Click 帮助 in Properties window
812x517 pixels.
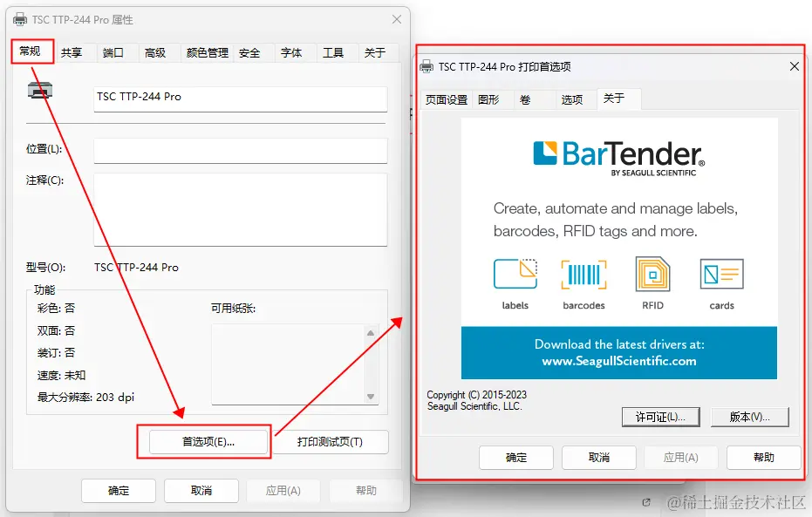(x=366, y=491)
